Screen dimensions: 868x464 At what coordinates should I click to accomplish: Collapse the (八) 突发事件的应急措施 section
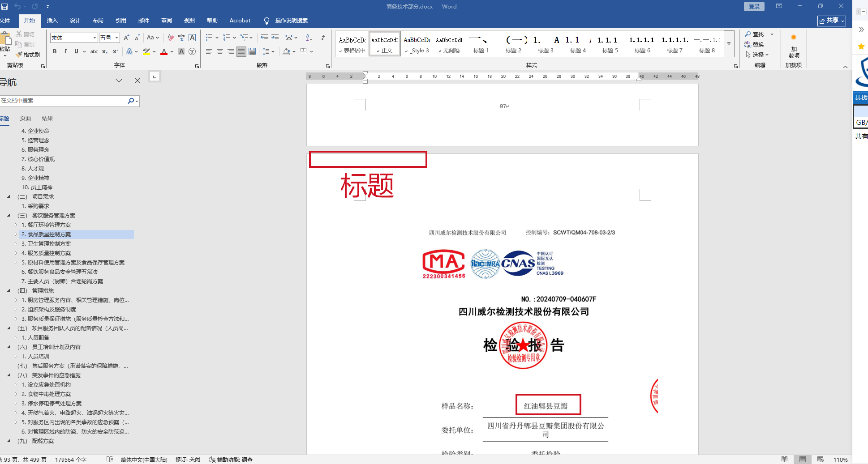tap(9, 375)
